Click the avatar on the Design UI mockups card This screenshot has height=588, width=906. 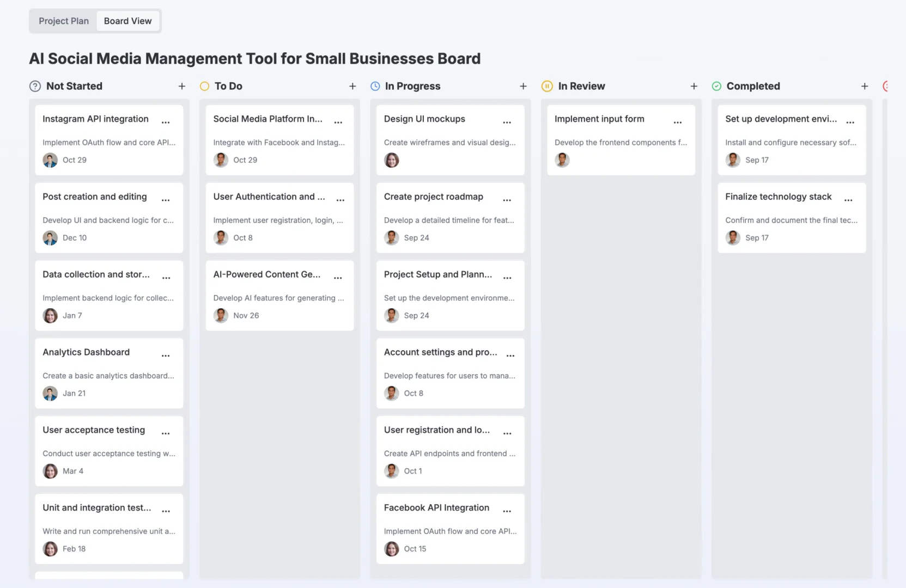(391, 160)
